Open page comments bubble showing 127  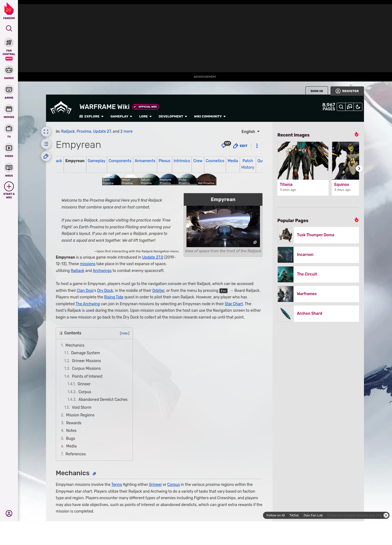pos(225,146)
